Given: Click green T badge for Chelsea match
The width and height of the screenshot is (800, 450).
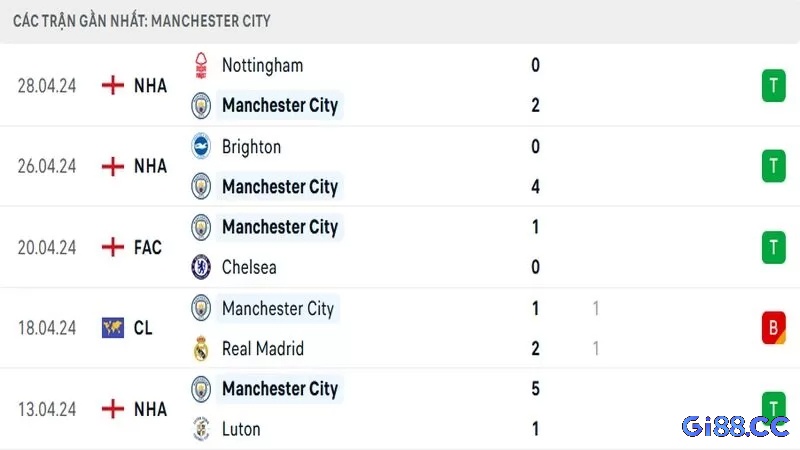Looking at the screenshot, I should coord(773,247).
